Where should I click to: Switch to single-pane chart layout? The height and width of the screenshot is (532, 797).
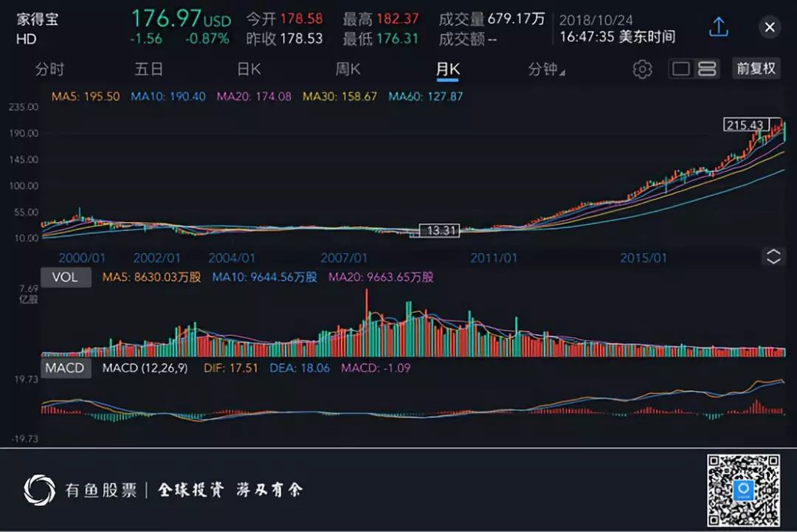pos(680,69)
